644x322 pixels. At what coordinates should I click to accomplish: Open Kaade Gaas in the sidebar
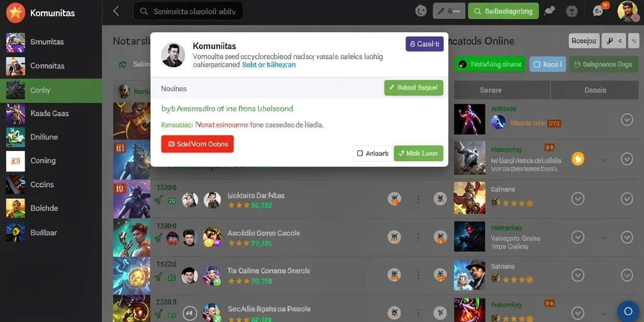coord(51,113)
